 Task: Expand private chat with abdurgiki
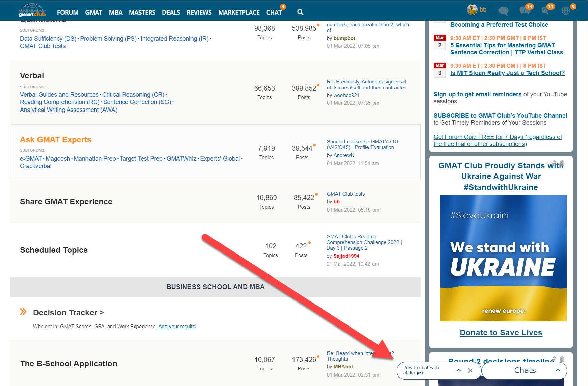(x=458, y=370)
